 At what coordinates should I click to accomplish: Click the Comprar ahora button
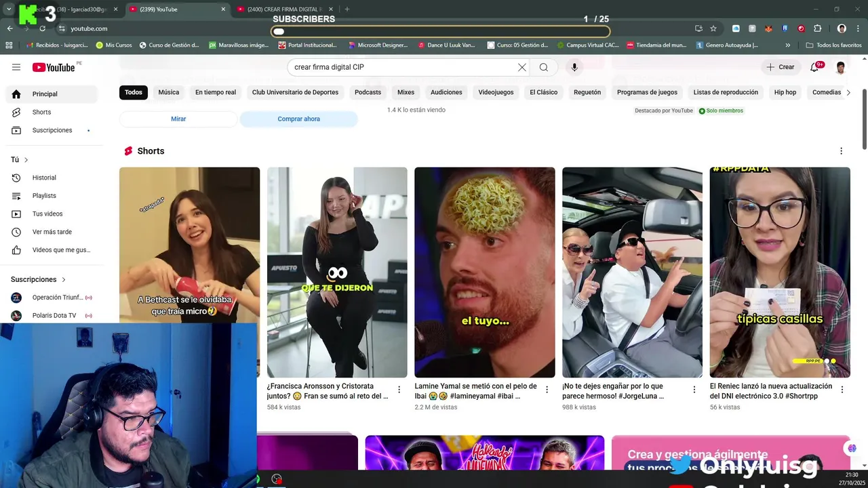point(298,119)
